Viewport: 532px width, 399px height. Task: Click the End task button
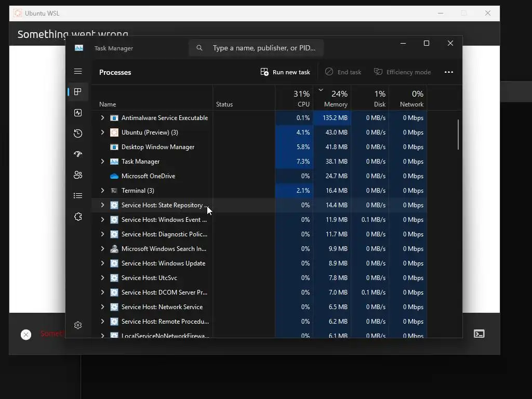(x=343, y=72)
